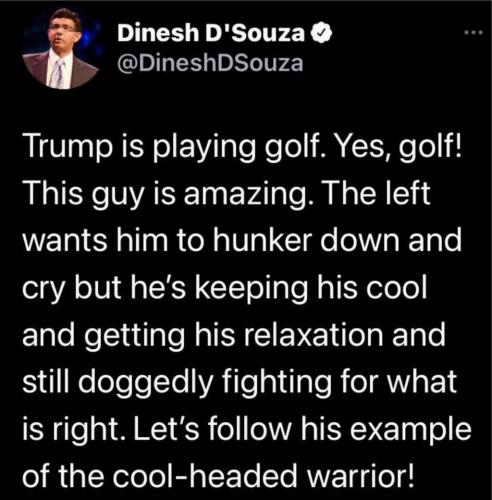The height and width of the screenshot is (500, 492).
Task: Open the three-dot more options menu
Action: [x=473, y=33]
